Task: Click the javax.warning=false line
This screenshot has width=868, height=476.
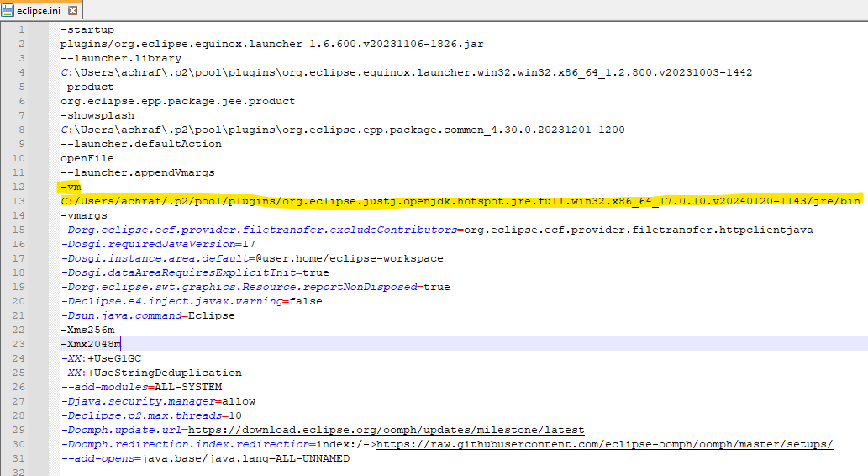Action: [192, 301]
